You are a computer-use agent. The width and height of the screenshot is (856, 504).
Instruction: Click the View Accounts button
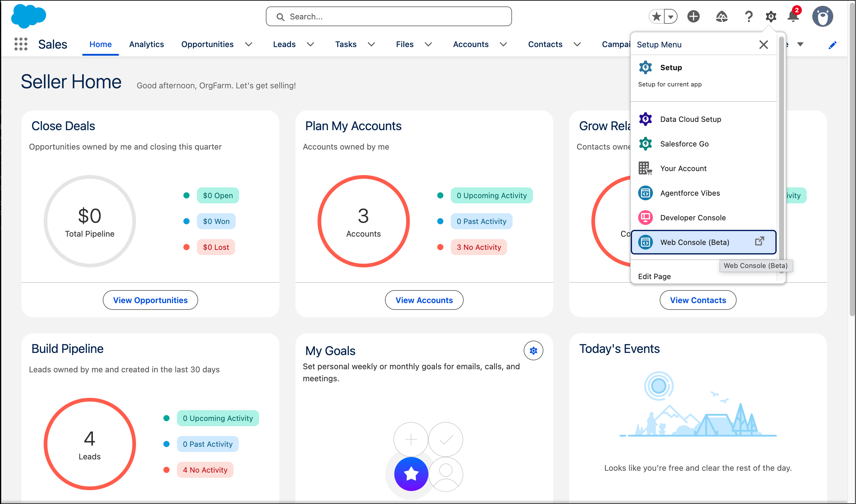[424, 300]
